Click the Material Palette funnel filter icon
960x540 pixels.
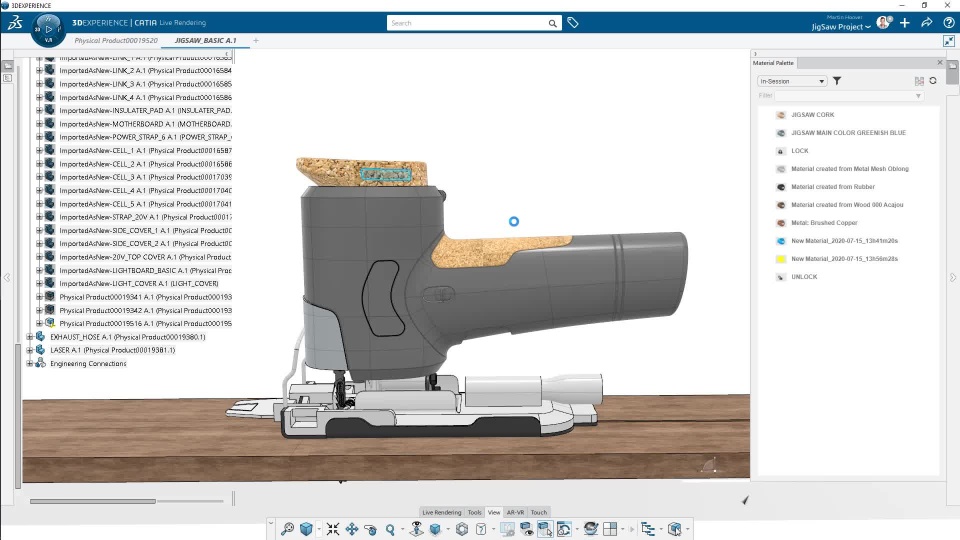837,81
